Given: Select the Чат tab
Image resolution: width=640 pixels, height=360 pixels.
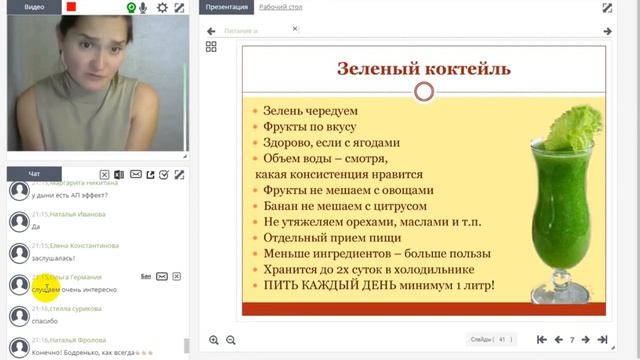Looking at the screenshot, I should tap(34, 174).
